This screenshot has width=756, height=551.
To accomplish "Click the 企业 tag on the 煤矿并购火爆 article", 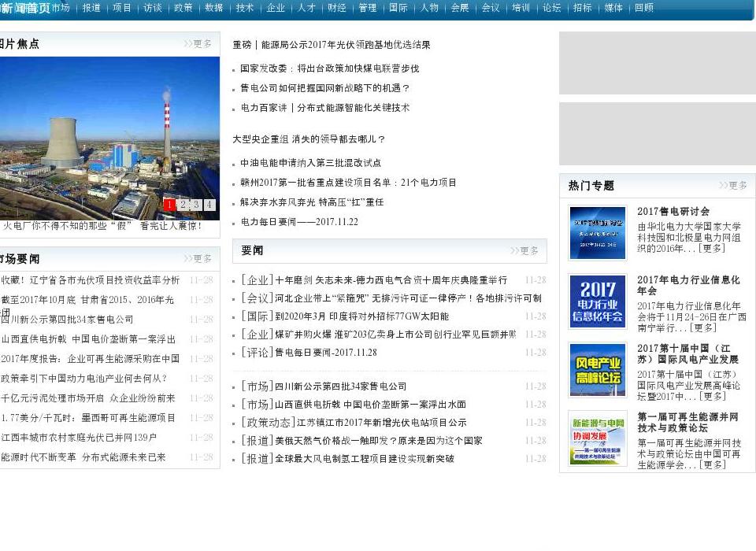I will click(258, 335).
